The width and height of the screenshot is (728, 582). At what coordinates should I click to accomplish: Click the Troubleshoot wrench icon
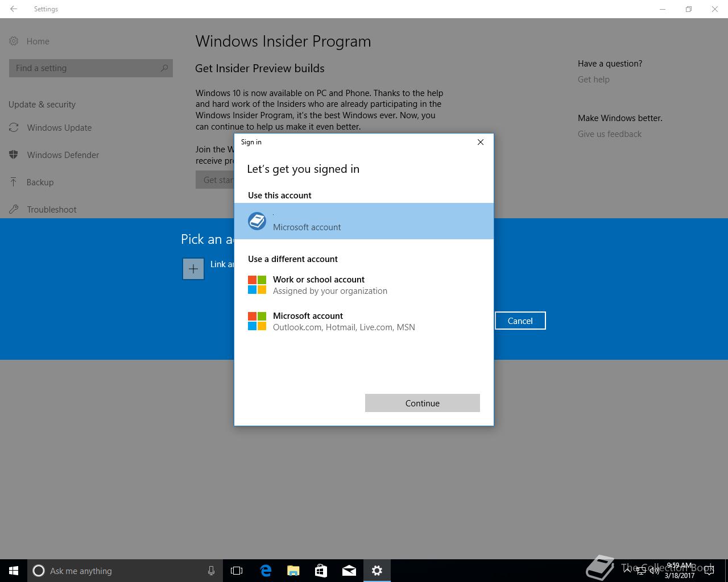[x=14, y=209]
